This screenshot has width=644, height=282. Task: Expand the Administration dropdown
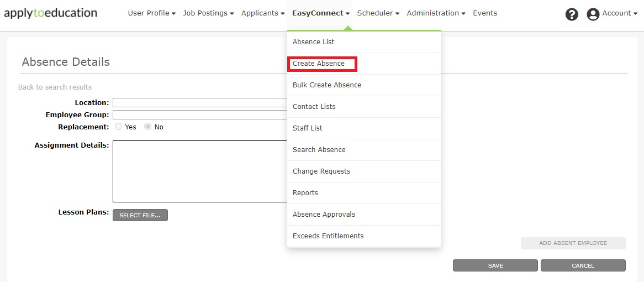coord(436,13)
